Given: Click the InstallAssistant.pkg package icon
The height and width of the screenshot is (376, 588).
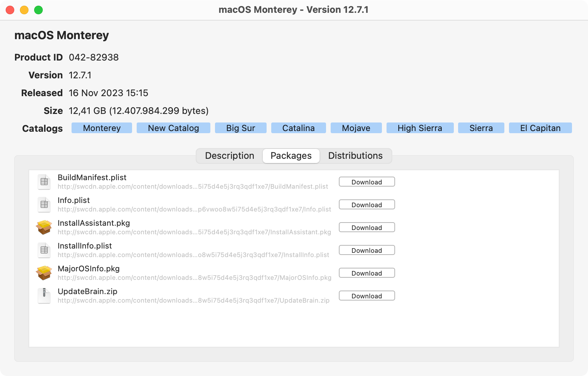Looking at the screenshot, I should [44, 227].
